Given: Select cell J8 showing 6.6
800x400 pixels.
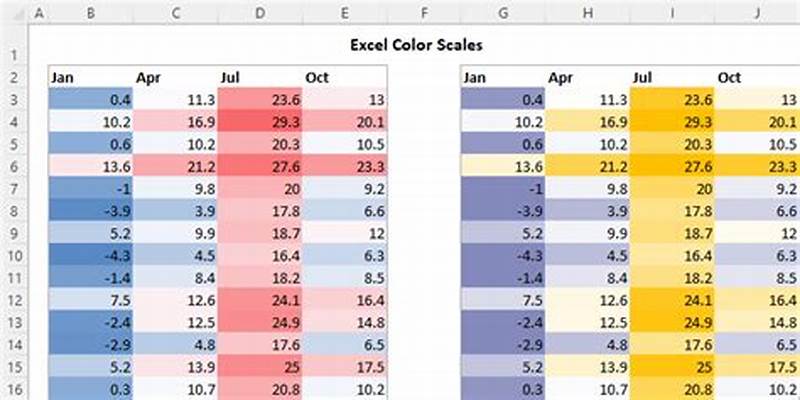Looking at the screenshot, I should click(757, 211).
